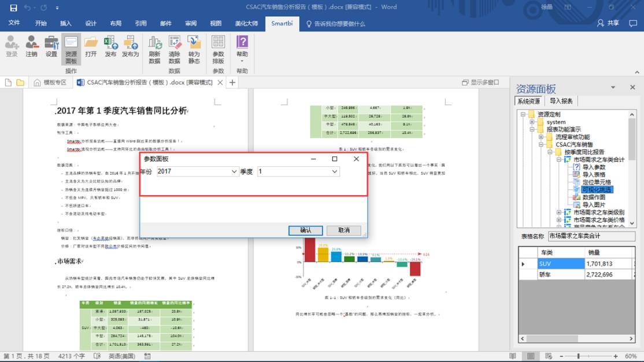Switch to the 开始 ribbon tab
644x362 pixels.
tap(40, 23)
